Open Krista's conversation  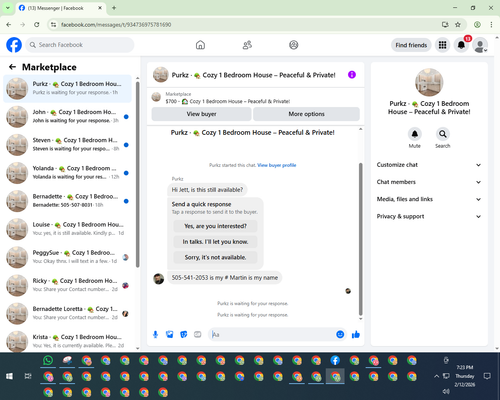pos(67,341)
